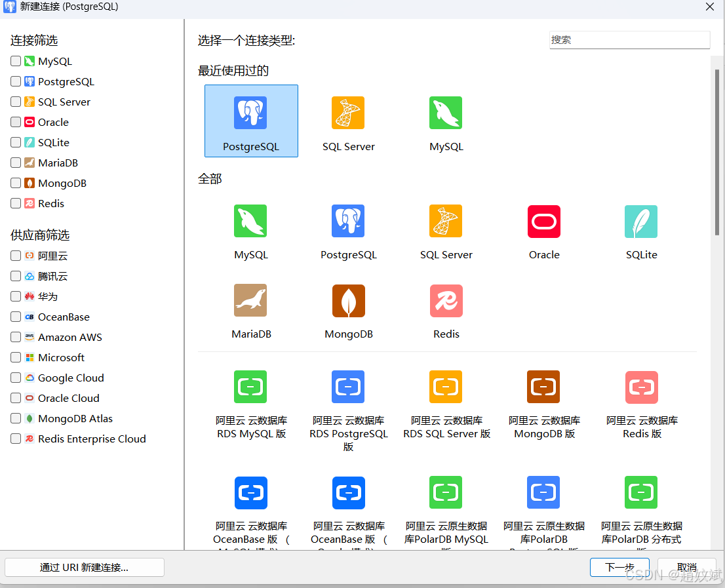Select MySQL icon in the All section

pyautogui.click(x=250, y=221)
